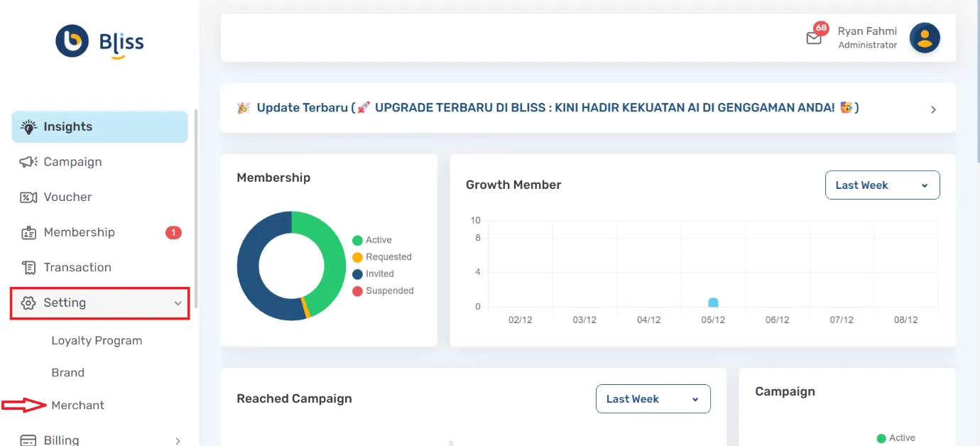This screenshot has width=980, height=446.
Task: Click the Billing card icon
Action: (28, 440)
